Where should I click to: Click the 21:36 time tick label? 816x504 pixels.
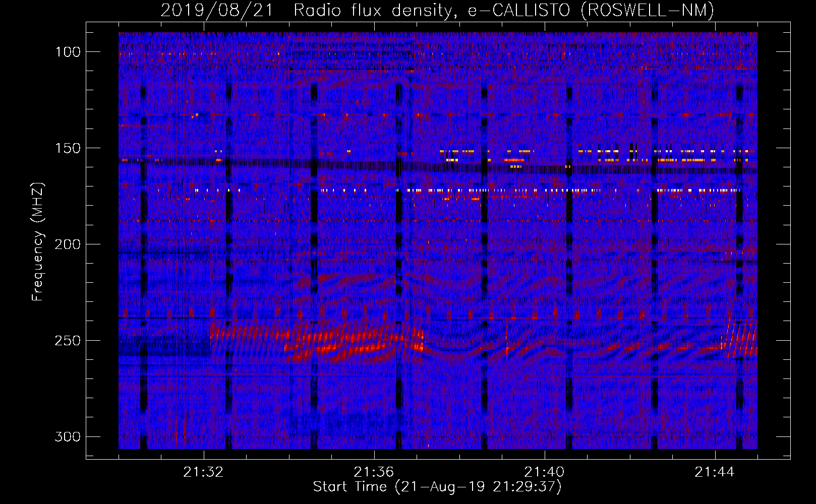point(374,472)
